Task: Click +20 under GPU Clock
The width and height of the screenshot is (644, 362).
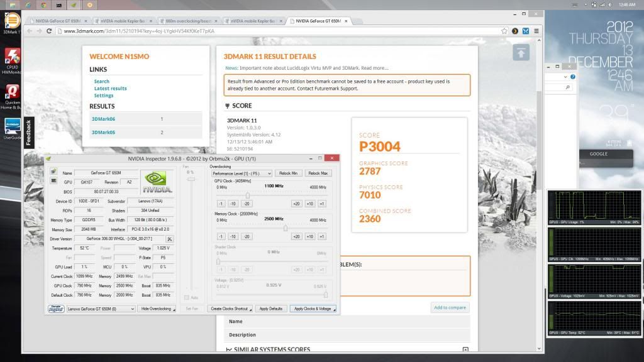Action: click(296, 204)
